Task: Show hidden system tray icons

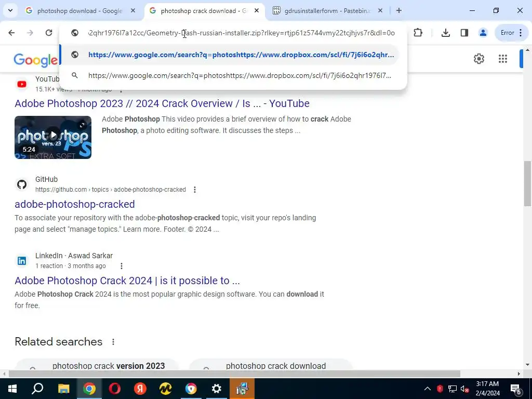Action: click(428, 389)
